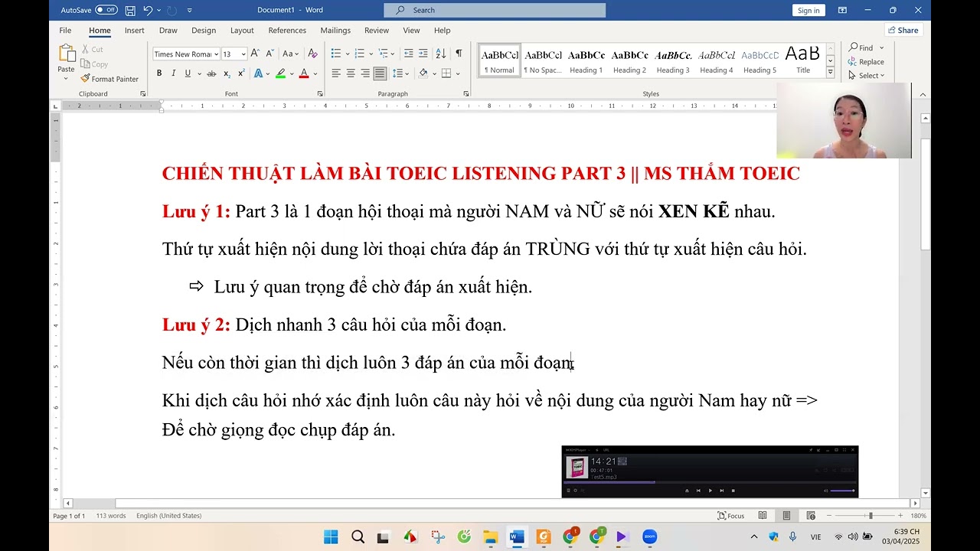Show paragraph marks with pilcrow icon
This screenshot has height=551, width=980.
pyautogui.click(x=459, y=54)
